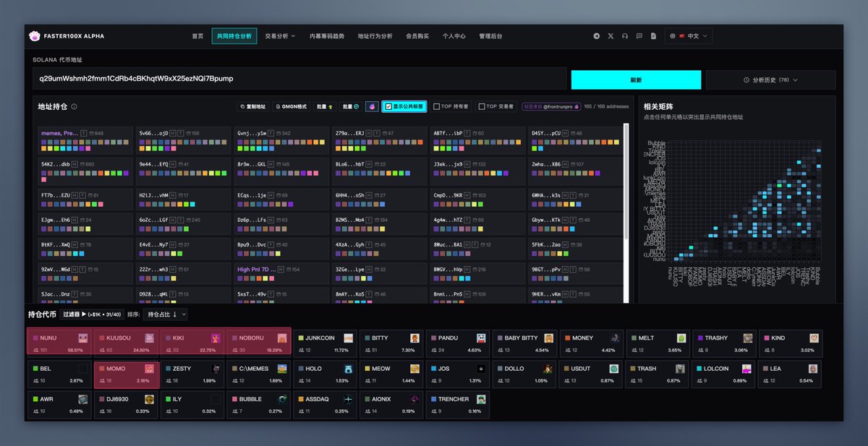Click the USDUT token avatar
868x446 pixels.
(615, 369)
